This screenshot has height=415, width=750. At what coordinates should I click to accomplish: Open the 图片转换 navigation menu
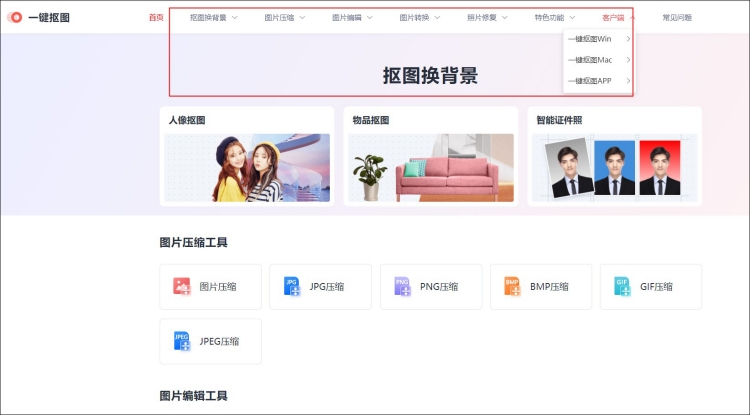tap(414, 18)
